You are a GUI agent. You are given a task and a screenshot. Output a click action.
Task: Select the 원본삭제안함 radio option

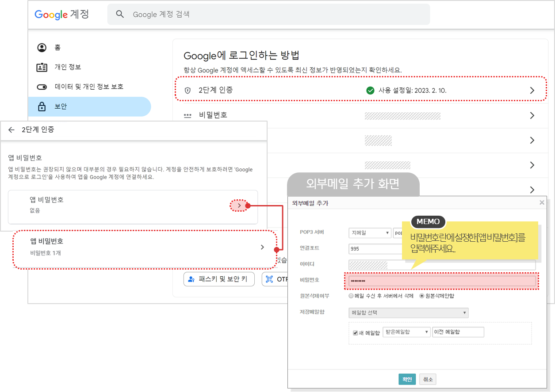[422, 296]
